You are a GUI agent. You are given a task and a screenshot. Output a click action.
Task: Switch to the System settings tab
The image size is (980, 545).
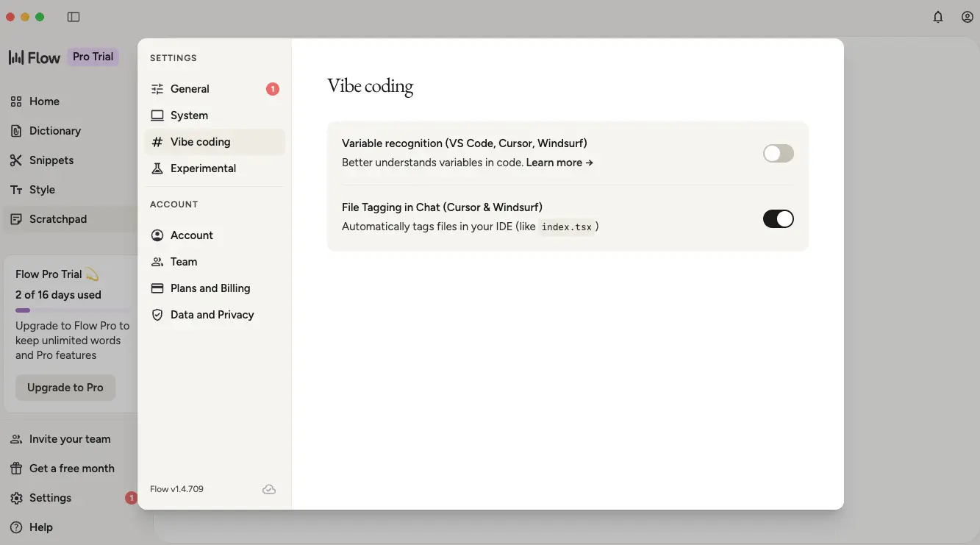click(x=188, y=115)
